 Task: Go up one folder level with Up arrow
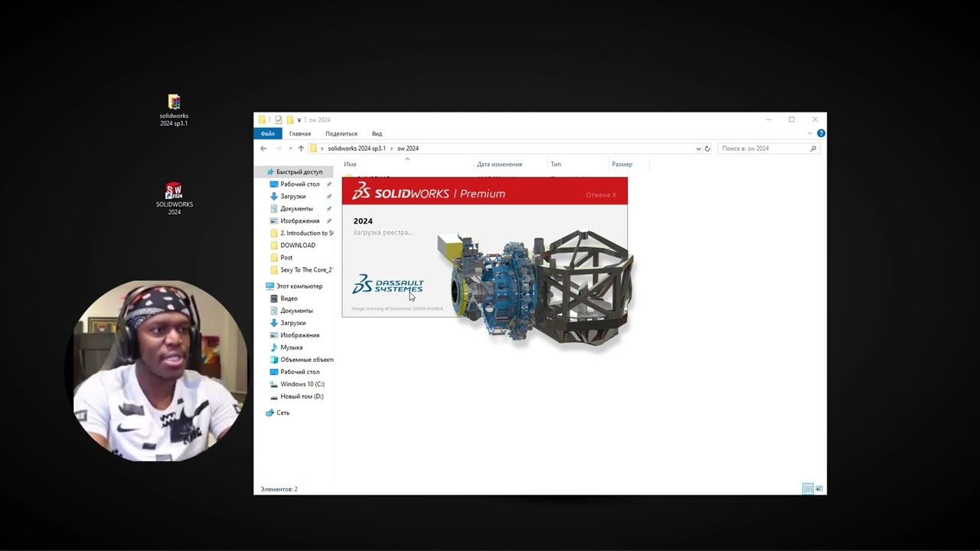coord(301,148)
